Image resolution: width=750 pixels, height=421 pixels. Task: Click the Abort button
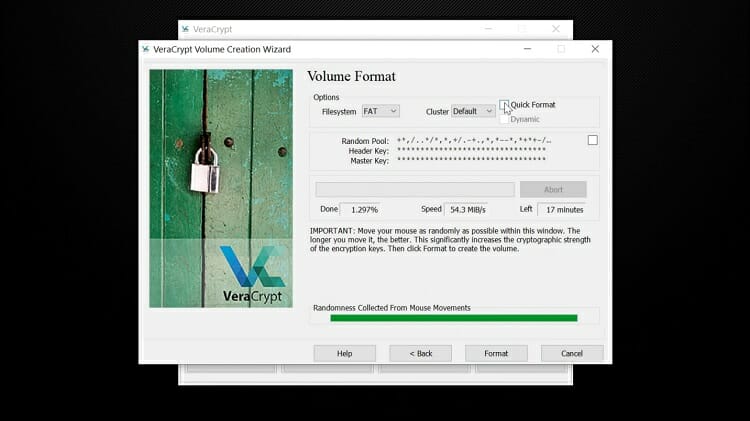(x=553, y=189)
